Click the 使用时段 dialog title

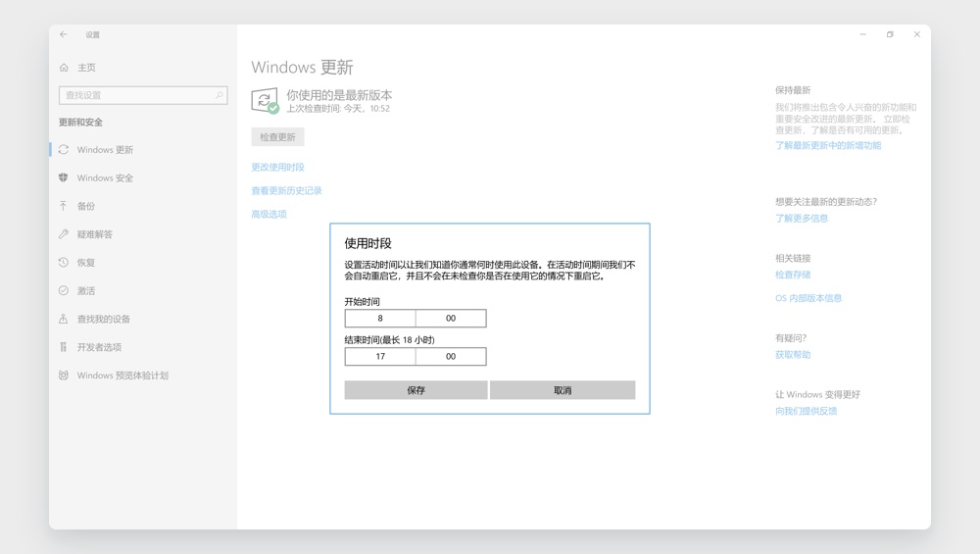coord(368,243)
